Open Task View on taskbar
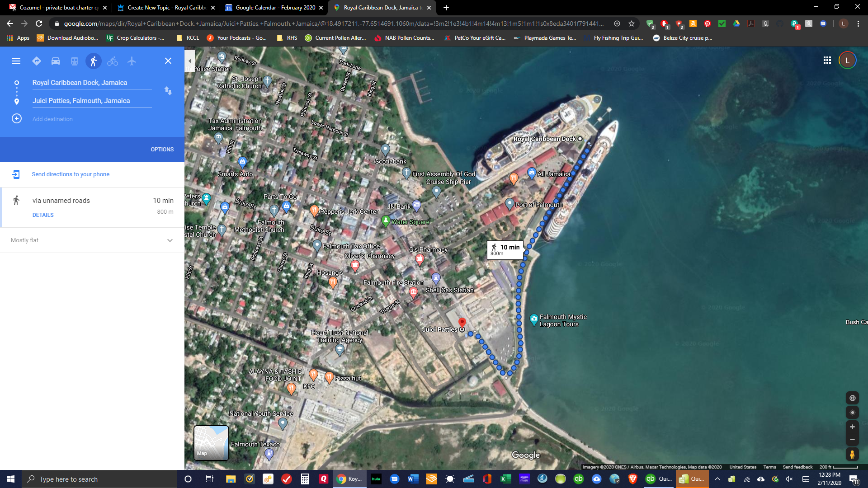The width and height of the screenshot is (868, 488). point(209,479)
